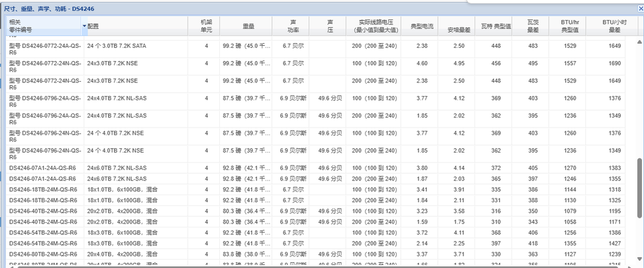644x268 pixels.
Task: Select the BTU worst value 1386
Action: tap(614, 233)
